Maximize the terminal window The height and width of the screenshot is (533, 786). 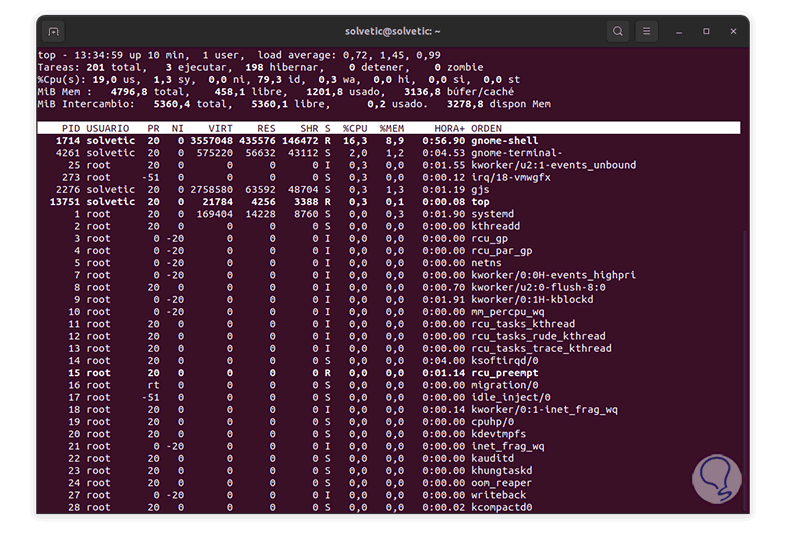pyautogui.click(x=706, y=32)
